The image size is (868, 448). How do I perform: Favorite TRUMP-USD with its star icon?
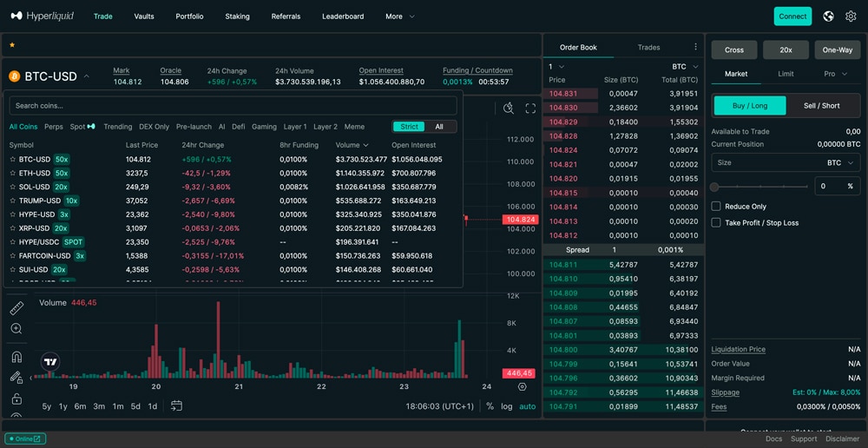click(13, 201)
